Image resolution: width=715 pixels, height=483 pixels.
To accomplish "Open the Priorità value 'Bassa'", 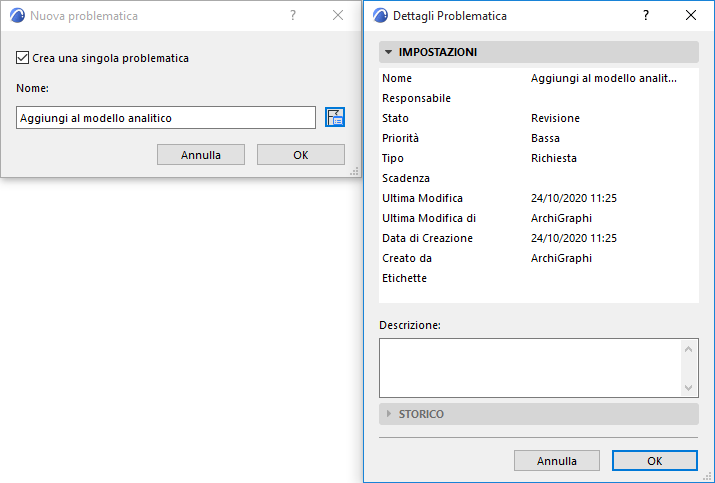I will [545, 138].
